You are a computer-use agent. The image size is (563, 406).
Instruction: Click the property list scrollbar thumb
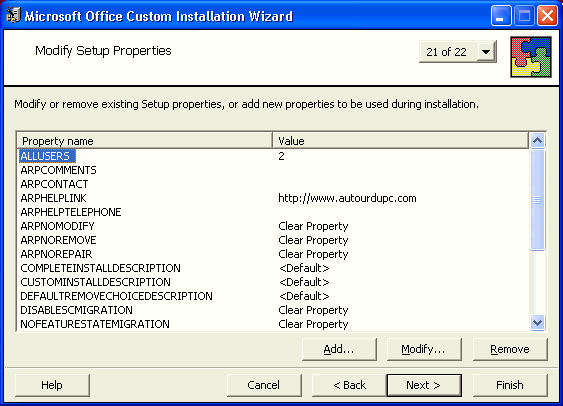click(538, 200)
